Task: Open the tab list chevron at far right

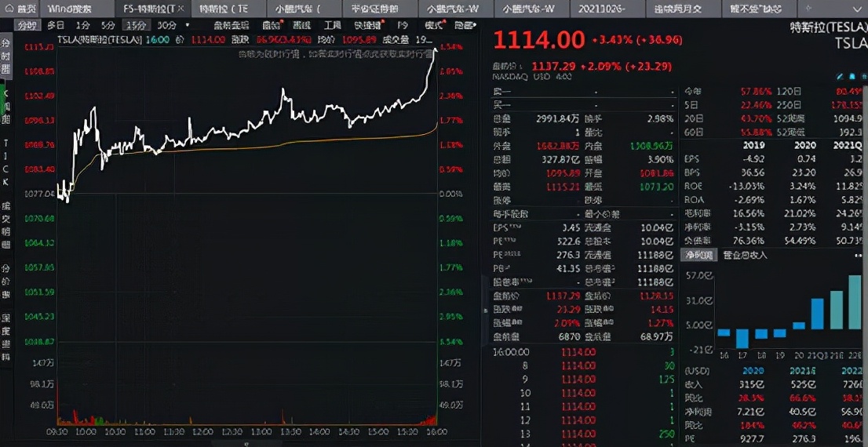Action: coord(859,8)
